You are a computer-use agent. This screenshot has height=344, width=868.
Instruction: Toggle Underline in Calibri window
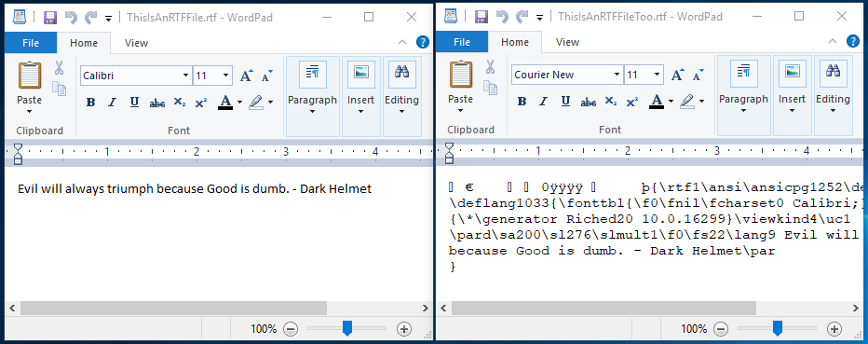[134, 103]
